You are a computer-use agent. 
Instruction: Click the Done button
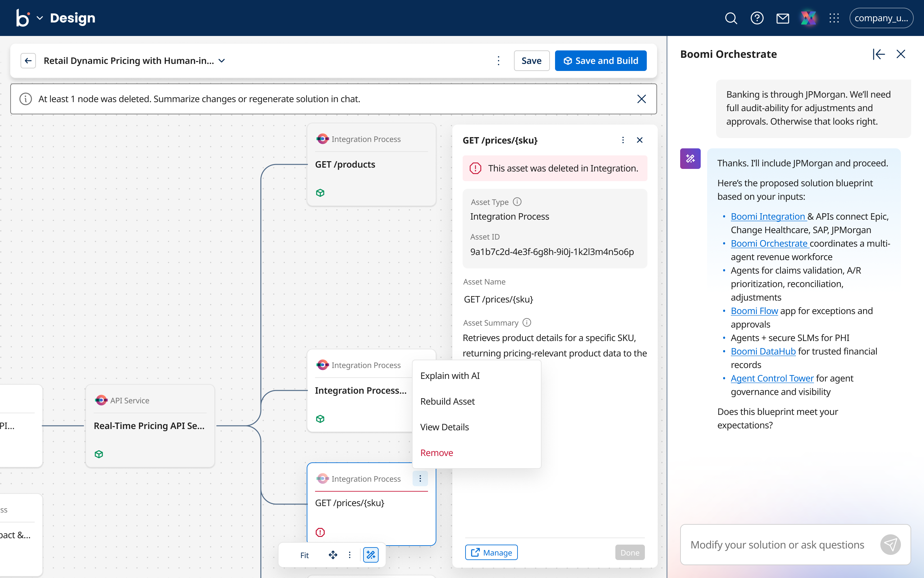[629, 552]
